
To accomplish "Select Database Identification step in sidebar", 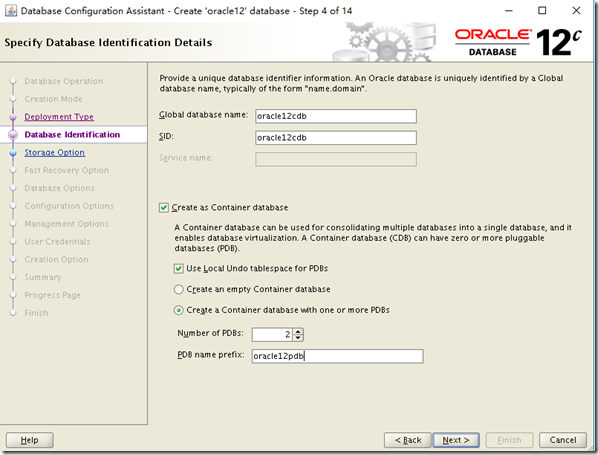I will pos(72,134).
